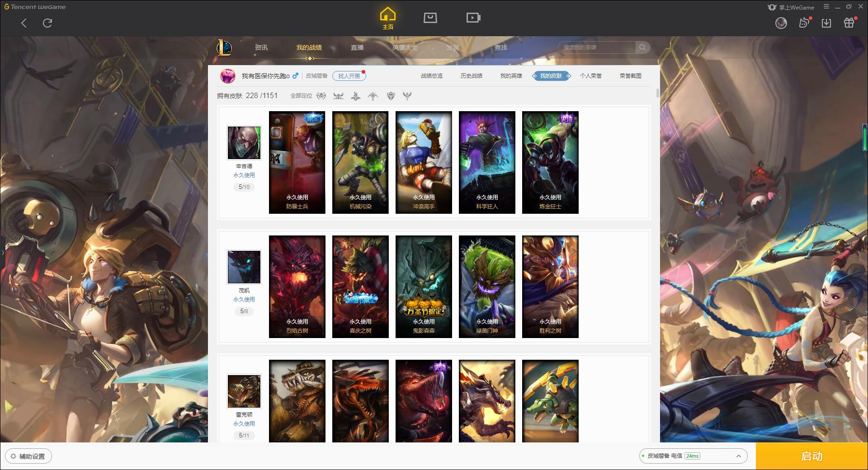Switch to the 英雄大全 tab
This screenshot has width=868, height=470.
click(405, 47)
